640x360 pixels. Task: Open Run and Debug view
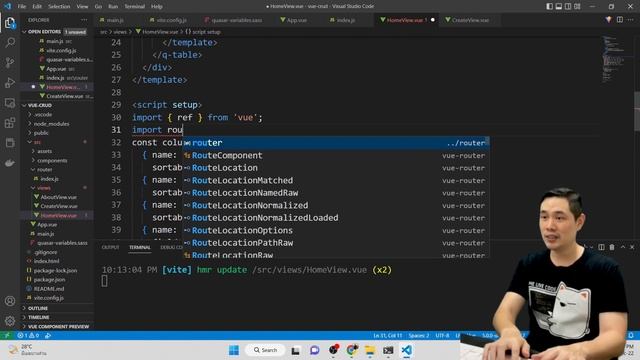pyautogui.click(x=10, y=82)
